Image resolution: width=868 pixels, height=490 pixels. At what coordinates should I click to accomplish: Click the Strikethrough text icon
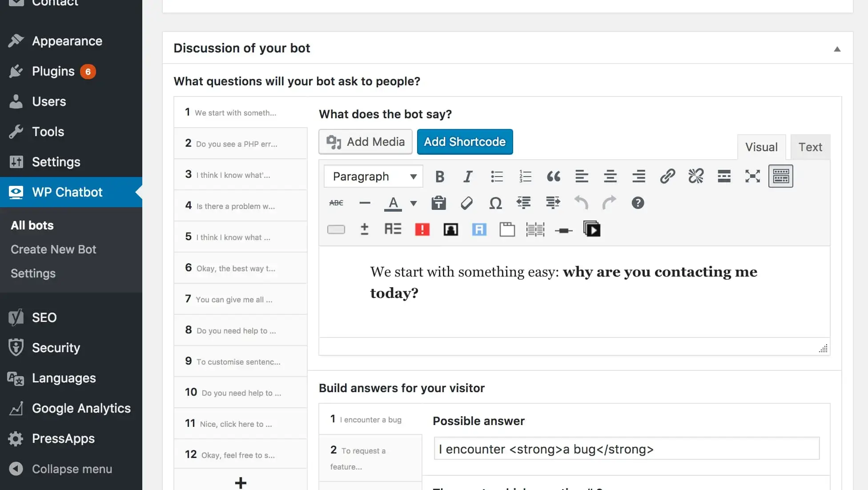[x=336, y=203]
